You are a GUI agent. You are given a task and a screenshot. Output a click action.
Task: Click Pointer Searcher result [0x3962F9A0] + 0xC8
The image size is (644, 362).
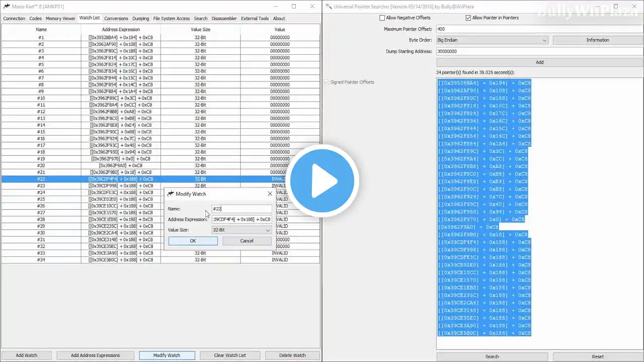(x=468, y=227)
